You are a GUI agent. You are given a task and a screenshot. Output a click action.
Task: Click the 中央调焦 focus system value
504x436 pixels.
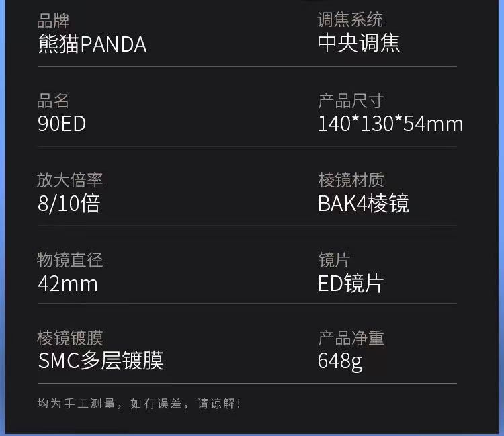click(359, 43)
